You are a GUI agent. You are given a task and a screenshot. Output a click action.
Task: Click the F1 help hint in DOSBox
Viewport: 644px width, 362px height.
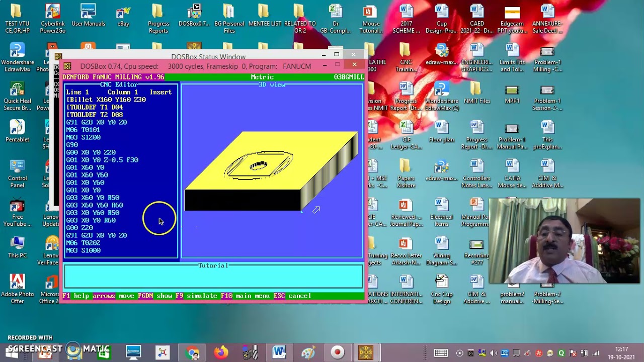click(x=75, y=296)
